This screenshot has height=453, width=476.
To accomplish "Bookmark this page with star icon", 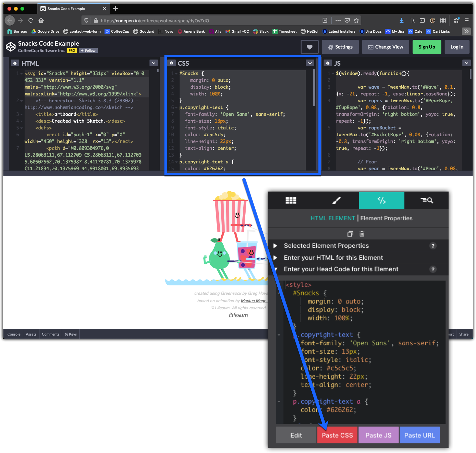I will tap(356, 20).
